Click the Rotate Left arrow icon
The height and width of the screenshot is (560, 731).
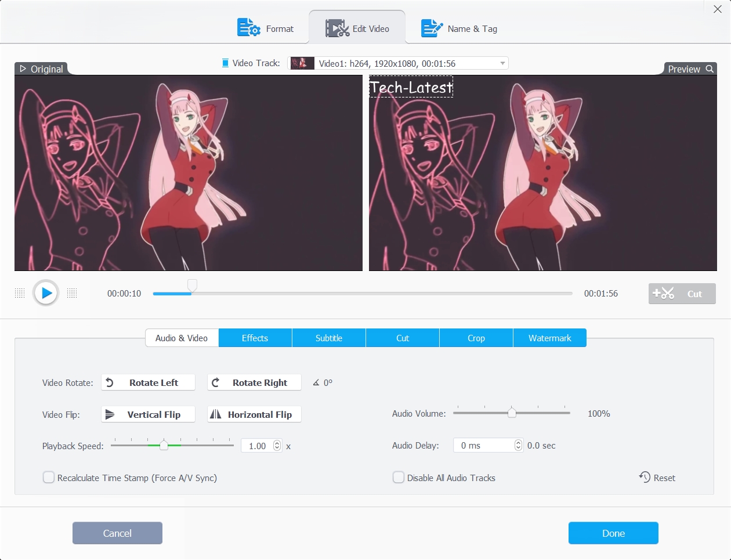(110, 382)
